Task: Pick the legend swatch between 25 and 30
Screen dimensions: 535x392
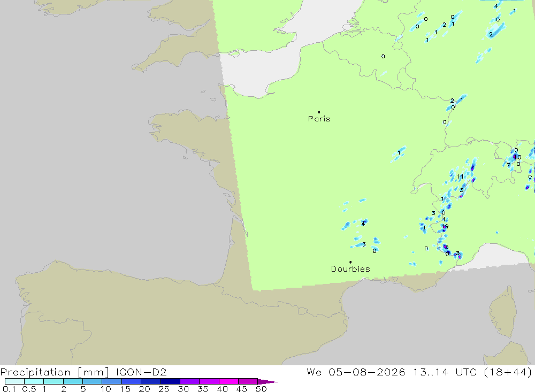Action: coord(170,381)
